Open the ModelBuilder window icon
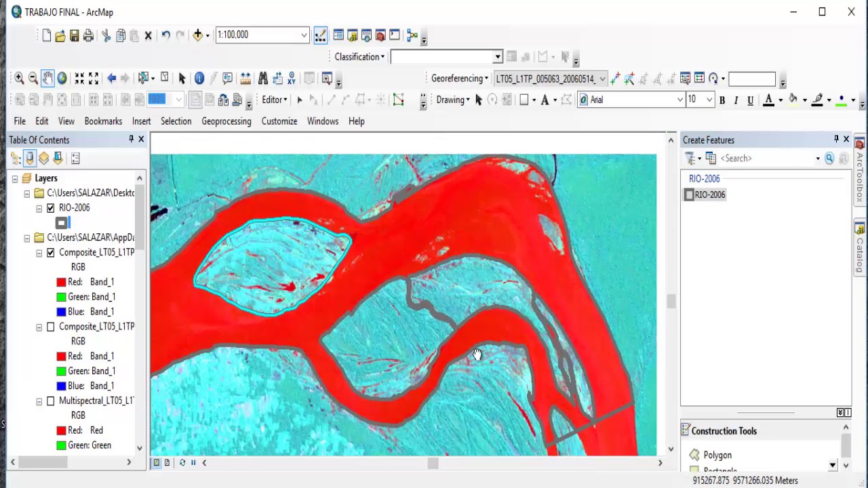This screenshot has height=488, width=868. [412, 35]
